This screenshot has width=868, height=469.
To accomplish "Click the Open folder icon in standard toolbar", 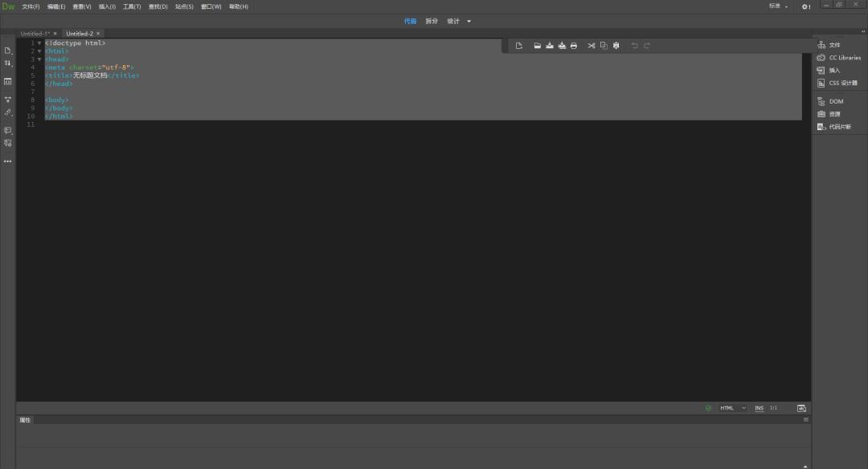I will coord(537,46).
